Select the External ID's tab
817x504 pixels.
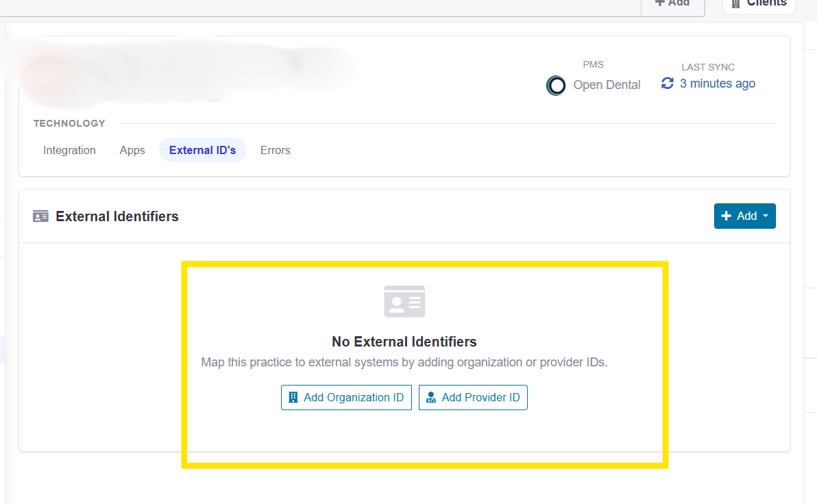click(x=203, y=150)
